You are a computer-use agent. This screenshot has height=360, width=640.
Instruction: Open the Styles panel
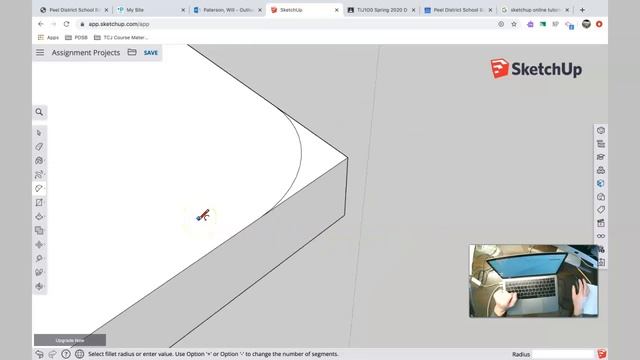pyautogui.click(x=600, y=197)
